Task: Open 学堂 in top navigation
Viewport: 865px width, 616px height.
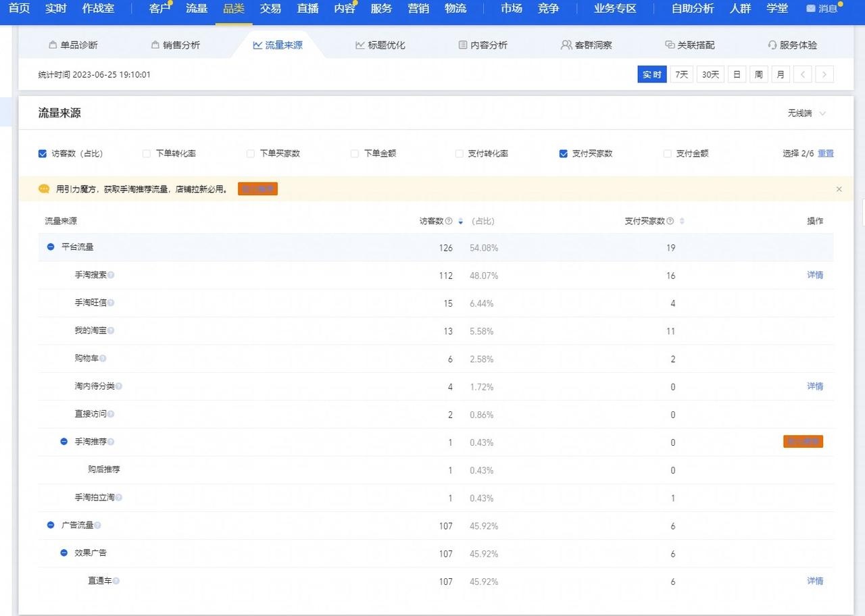Action: [x=777, y=9]
